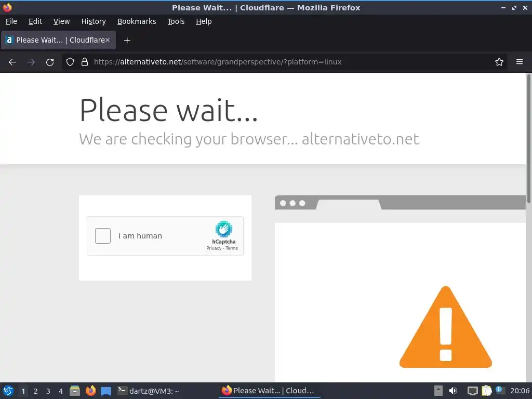Open the hCaptcha Privacy link
This screenshot has width=532, height=399.
[x=214, y=248]
